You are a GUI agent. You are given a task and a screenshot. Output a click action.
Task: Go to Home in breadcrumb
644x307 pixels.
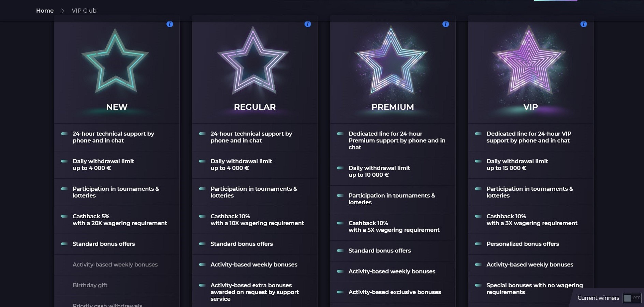(45, 11)
